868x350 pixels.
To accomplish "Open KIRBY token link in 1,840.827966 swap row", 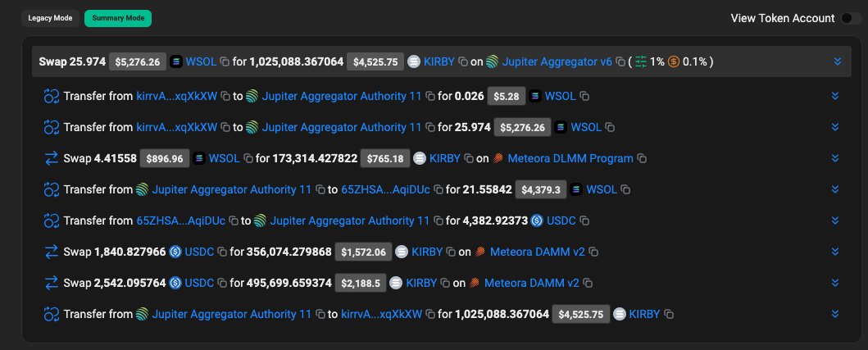I will (x=427, y=252).
